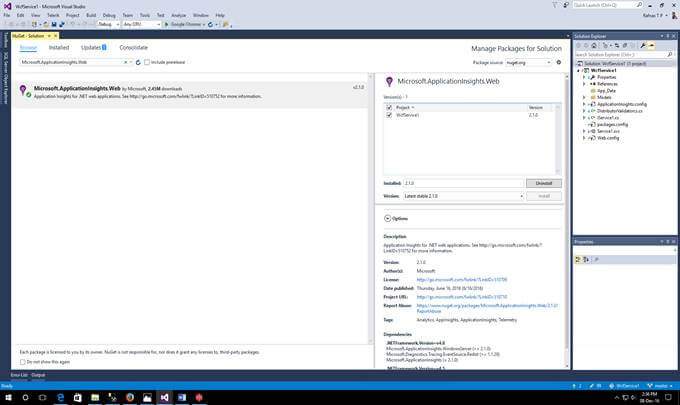Screen dimensions: 680x405
Task: Click the Save icon in the toolbar
Action: click(x=54, y=25)
